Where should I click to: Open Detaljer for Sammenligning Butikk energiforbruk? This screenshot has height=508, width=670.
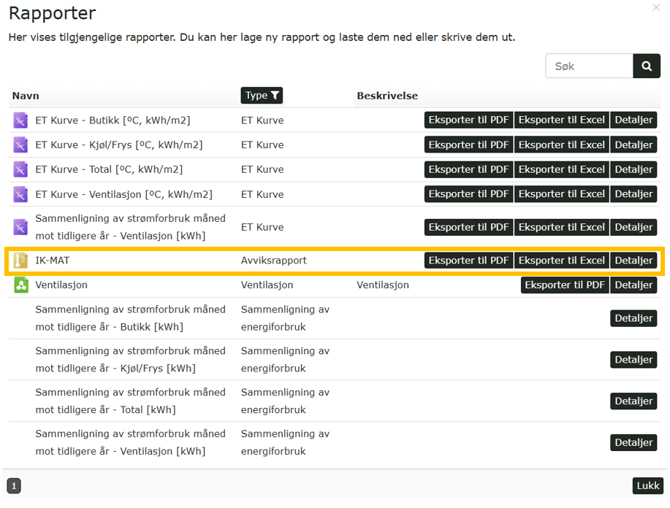[633, 318]
